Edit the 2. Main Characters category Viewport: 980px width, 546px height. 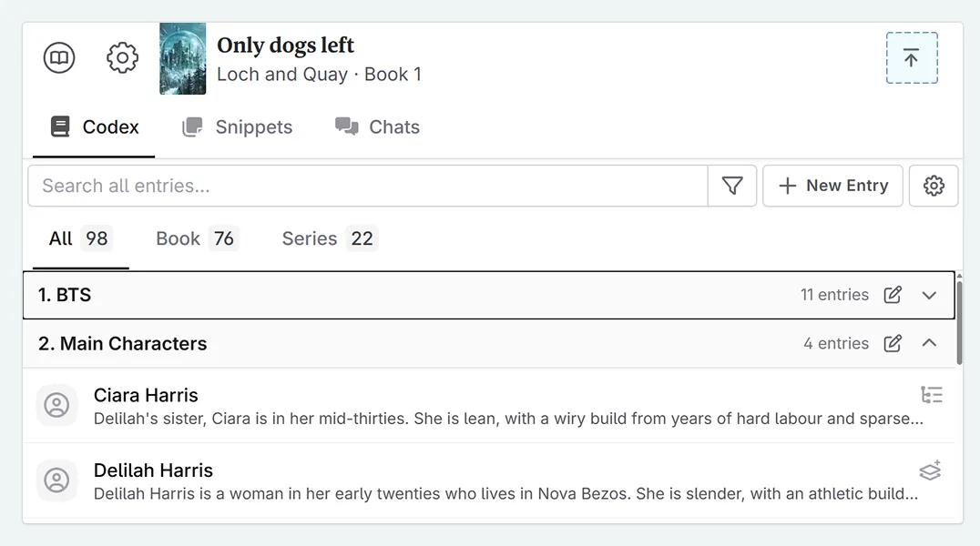tap(893, 343)
